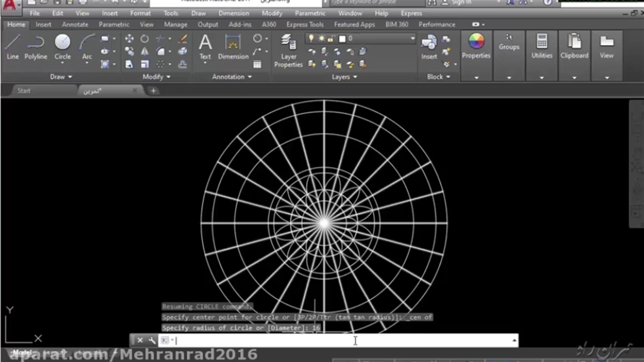The width and height of the screenshot is (644, 362).
Task: Open the Text annotation tool
Action: click(x=205, y=46)
